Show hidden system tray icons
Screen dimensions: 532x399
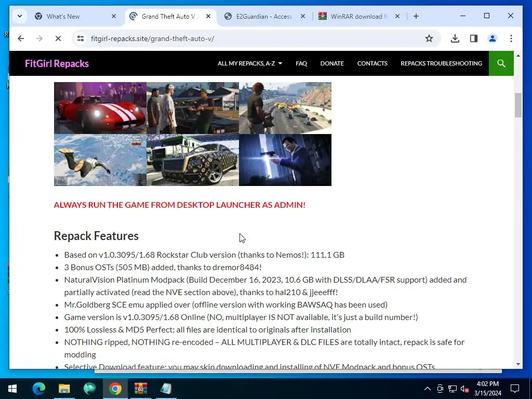pyautogui.click(x=428, y=389)
